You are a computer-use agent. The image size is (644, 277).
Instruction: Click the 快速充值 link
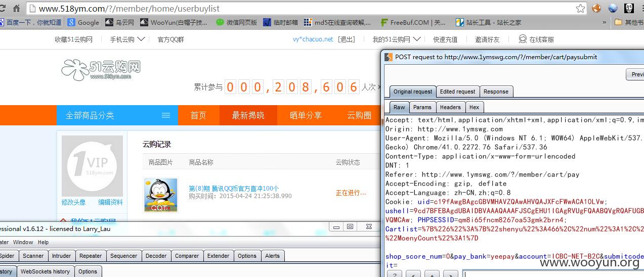click(x=445, y=39)
